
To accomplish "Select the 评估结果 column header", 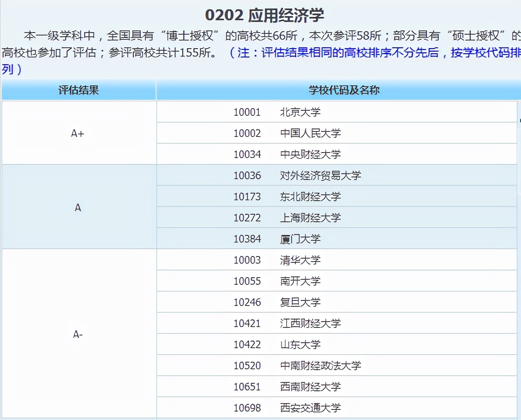I will [78, 90].
